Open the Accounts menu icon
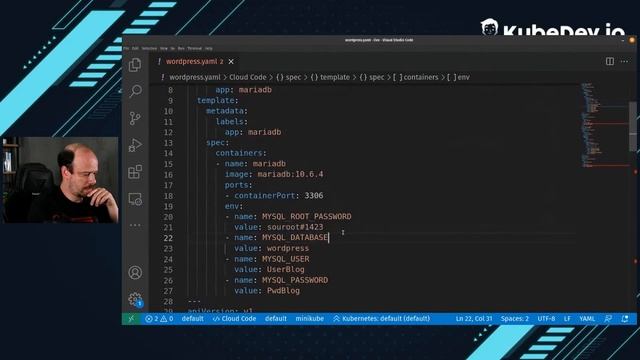 point(135,272)
